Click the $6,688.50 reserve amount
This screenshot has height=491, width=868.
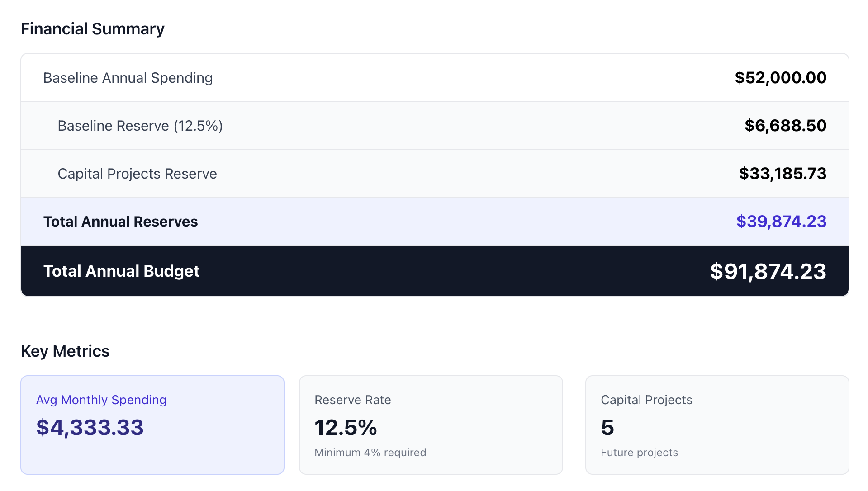(785, 125)
